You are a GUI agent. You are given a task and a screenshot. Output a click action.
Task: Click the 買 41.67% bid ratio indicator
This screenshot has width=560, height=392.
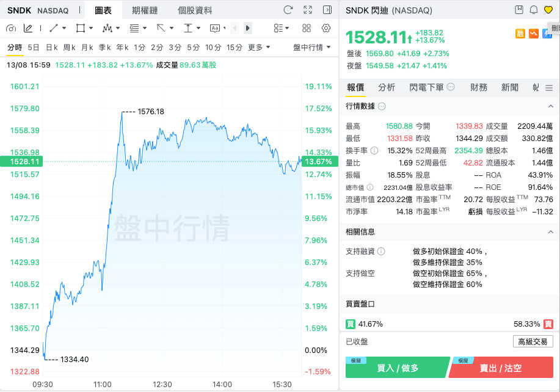(365, 324)
